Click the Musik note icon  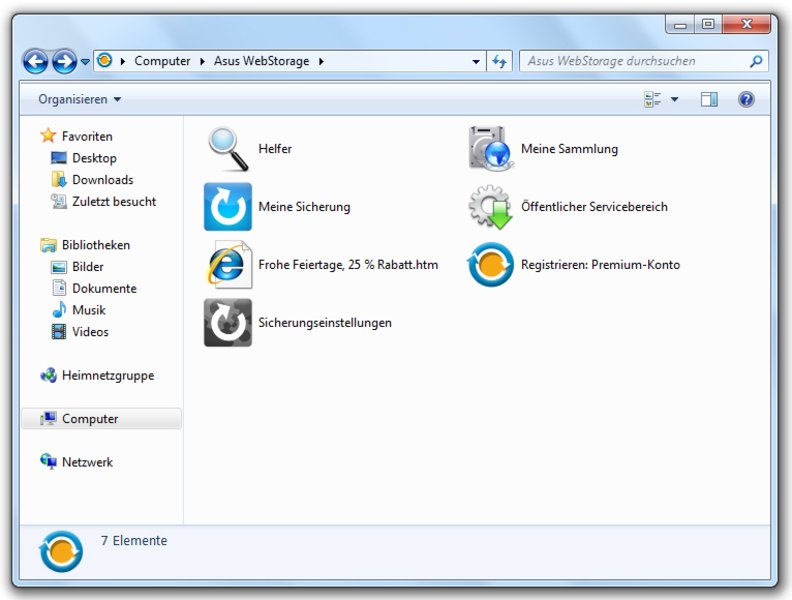pyautogui.click(x=59, y=310)
